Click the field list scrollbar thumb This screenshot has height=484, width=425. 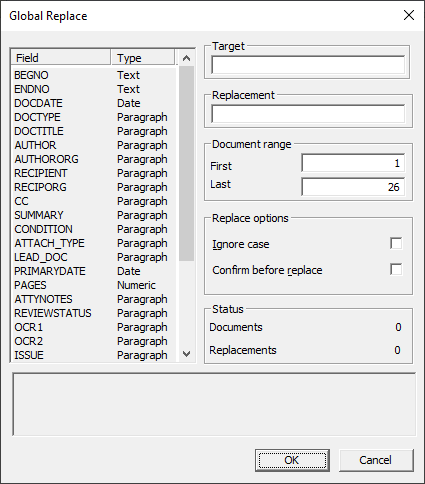tap(186, 163)
